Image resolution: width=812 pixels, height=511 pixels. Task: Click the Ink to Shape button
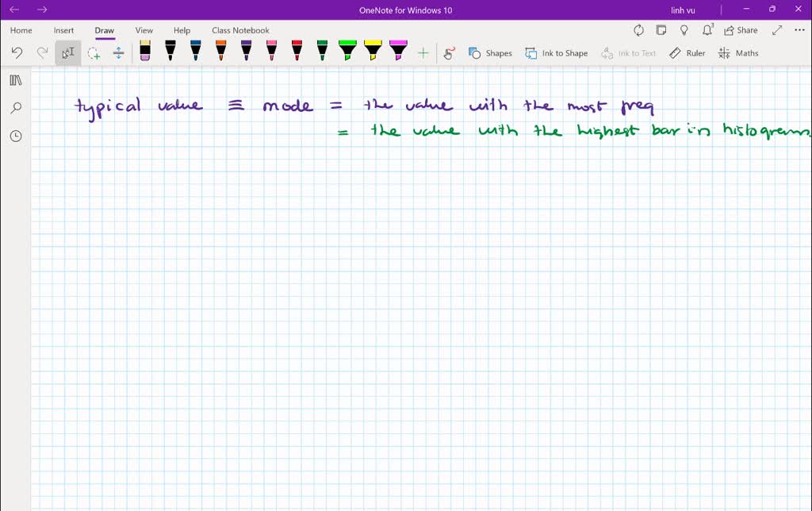coord(557,53)
